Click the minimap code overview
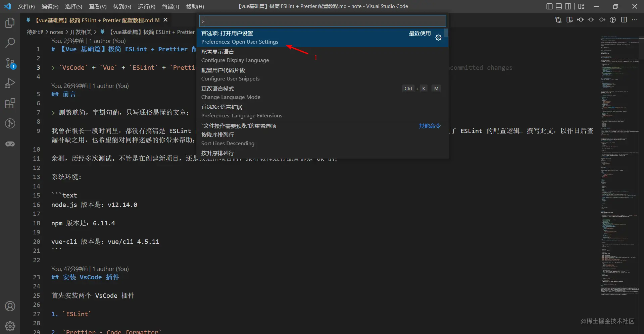 pos(620,166)
